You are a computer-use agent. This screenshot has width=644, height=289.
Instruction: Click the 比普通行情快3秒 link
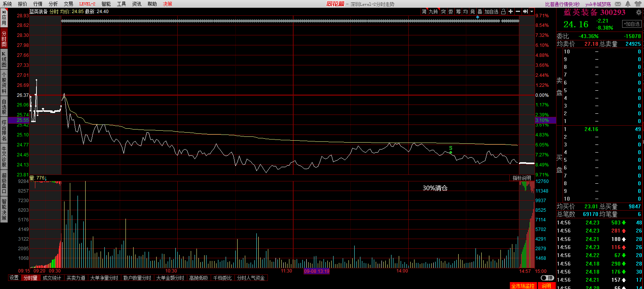click(563, 4)
